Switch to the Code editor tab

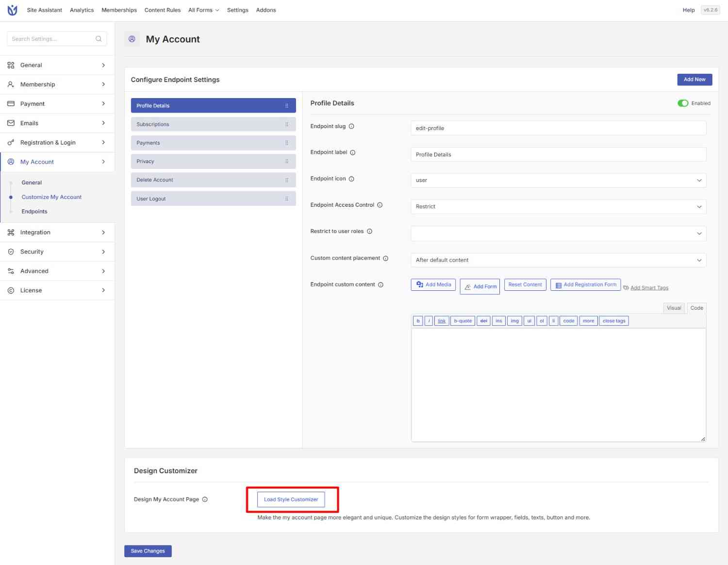click(x=697, y=308)
